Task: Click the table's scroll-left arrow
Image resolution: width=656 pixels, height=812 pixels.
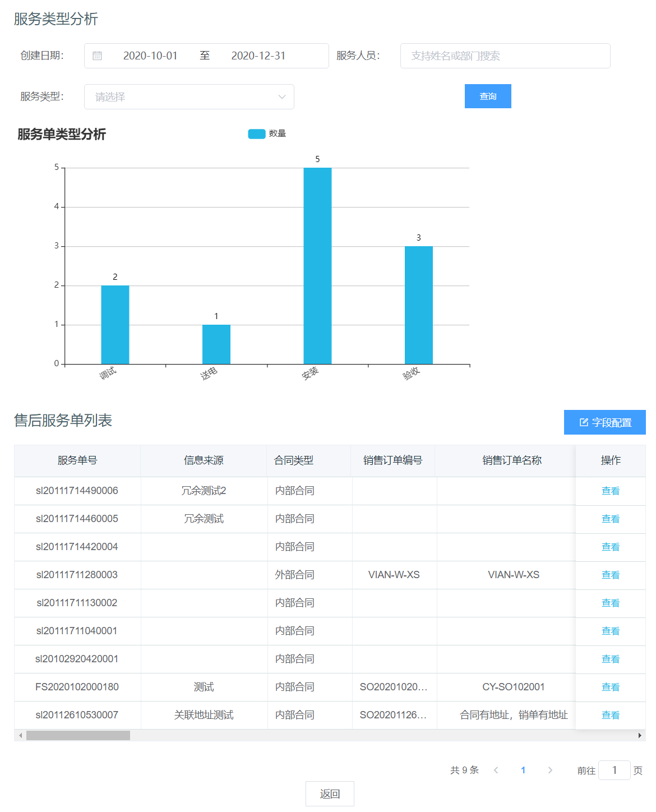Action: point(21,735)
